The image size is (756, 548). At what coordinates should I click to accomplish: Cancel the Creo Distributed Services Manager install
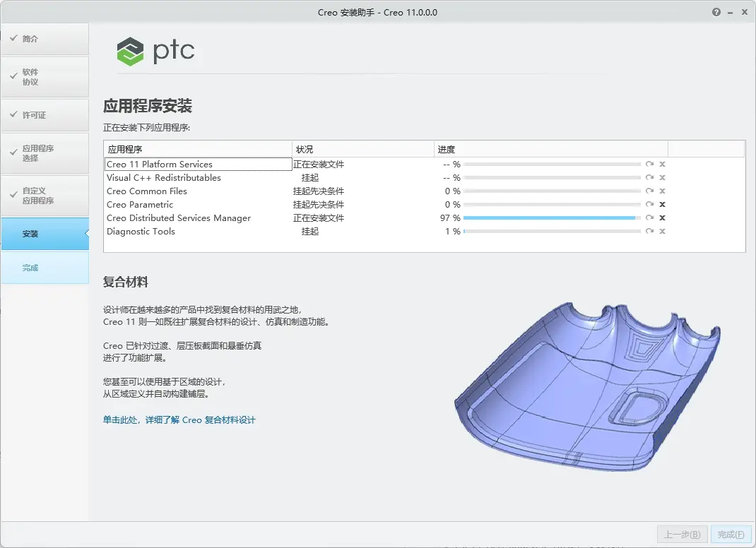662,218
